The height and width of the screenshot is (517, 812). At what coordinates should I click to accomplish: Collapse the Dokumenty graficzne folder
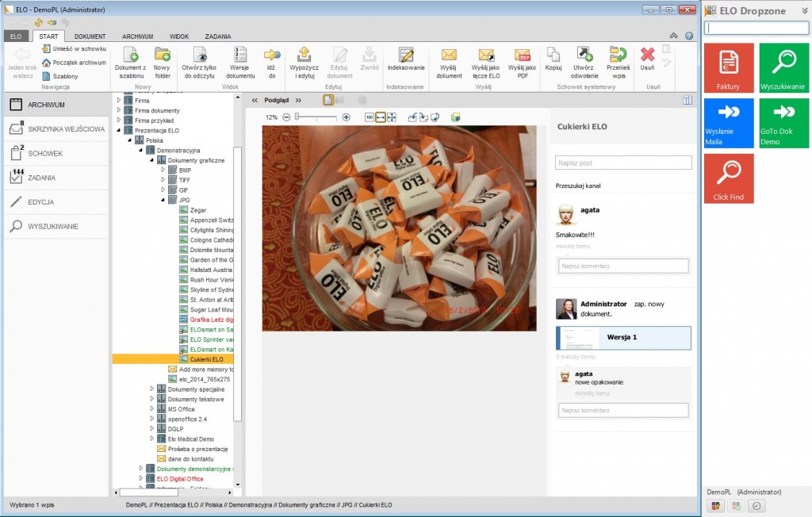[151, 161]
